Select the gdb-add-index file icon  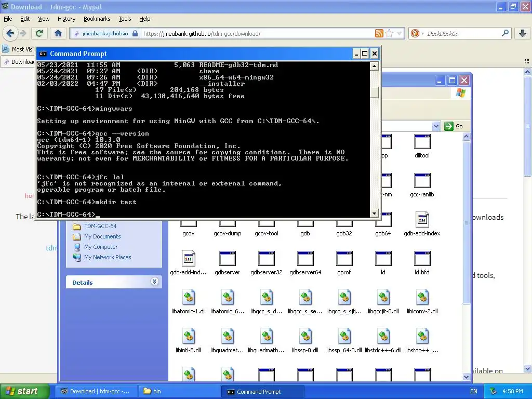coord(422,220)
